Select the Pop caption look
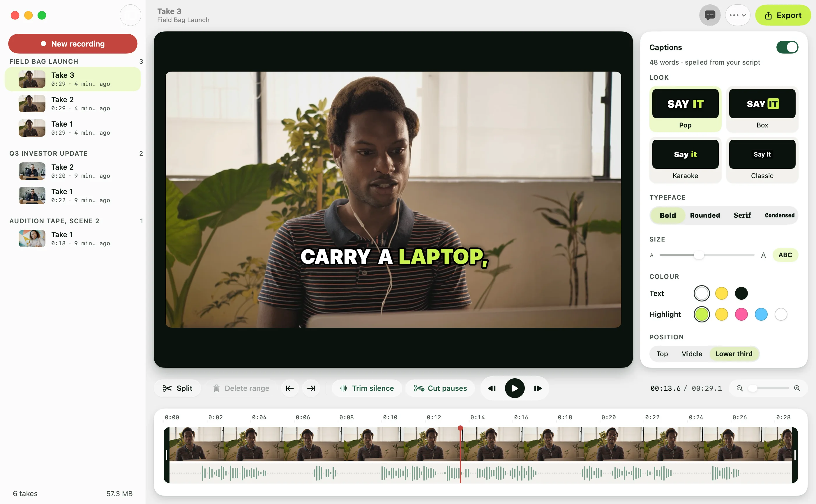 coord(685,109)
